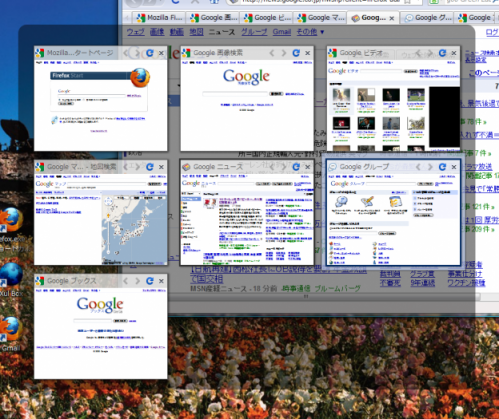Close the Google マップ preview tab
Image resolution: width=499 pixels, height=419 pixels.
click(161, 167)
